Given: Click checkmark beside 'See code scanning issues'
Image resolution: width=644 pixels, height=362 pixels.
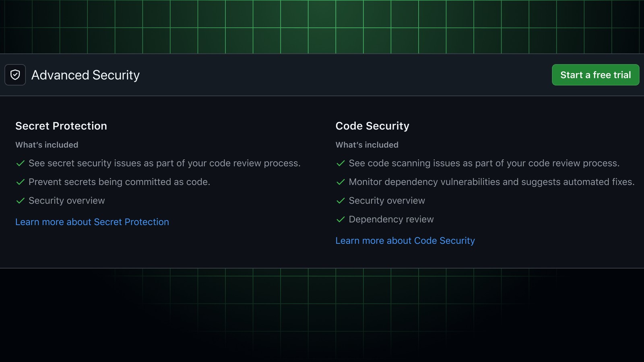Looking at the screenshot, I should tap(341, 163).
